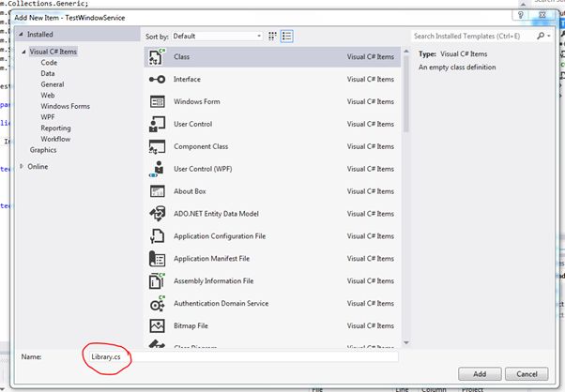565x392 pixels.
Task: Click the 'Component Class' template name
Action: (x=201, y=146)
